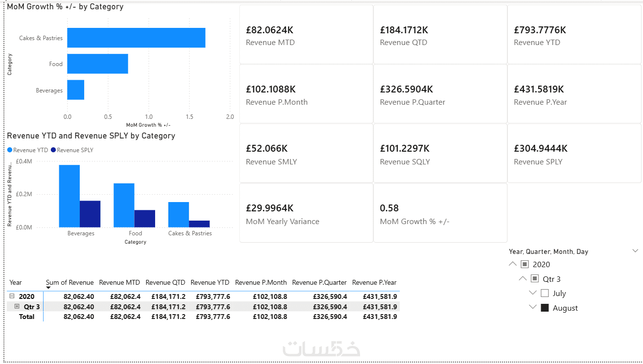The width and height of the screenshot is (643, 364).
Task: Toggle the 2020 year checkbox
Action: [x=525, y=264]
